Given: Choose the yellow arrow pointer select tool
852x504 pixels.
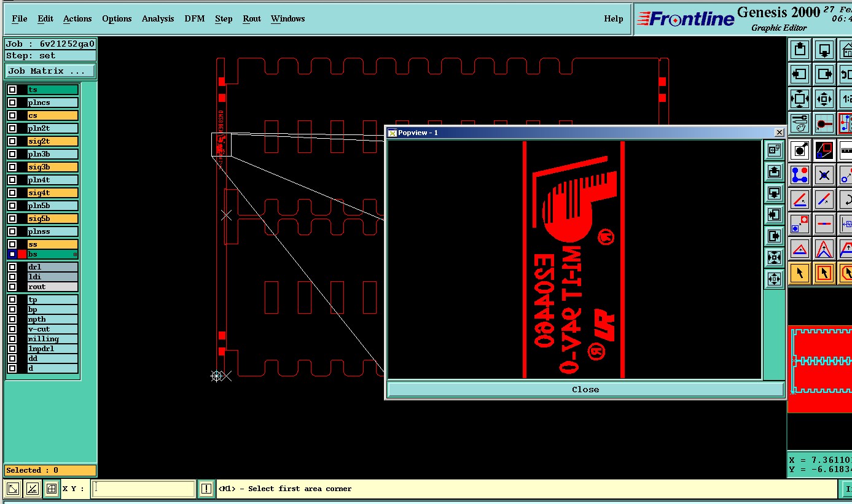Looking at the screenshot, I should point(799,273).
